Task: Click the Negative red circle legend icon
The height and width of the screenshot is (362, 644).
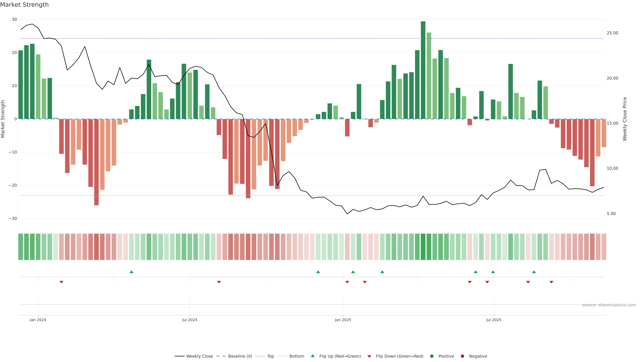Action: (x=462, y=356)
